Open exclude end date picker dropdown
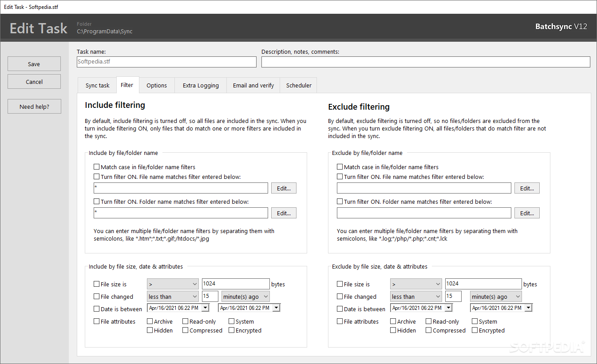Image resolution: width=597 pixels, height=364 pixels. 528,308
